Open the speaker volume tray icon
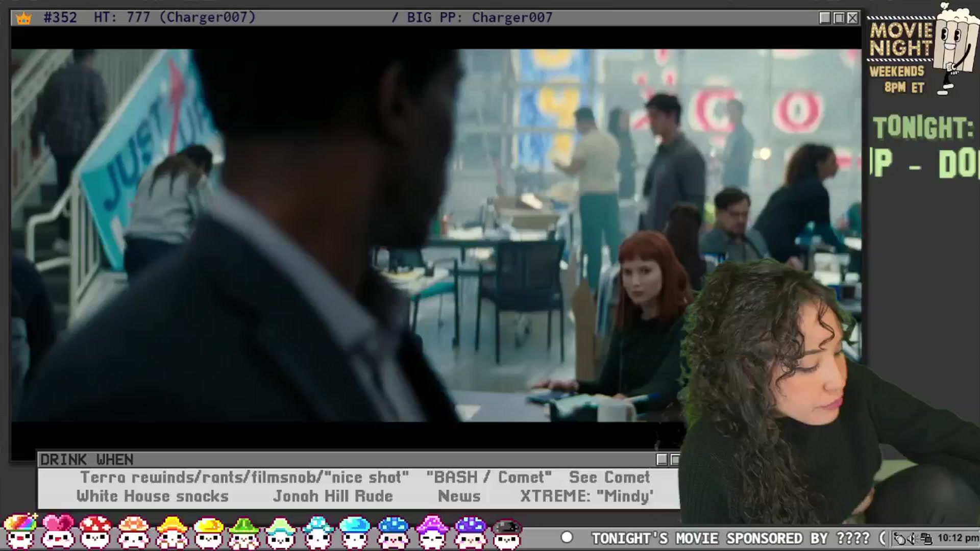Screen dimensions: 980x551 click(913, 539)
